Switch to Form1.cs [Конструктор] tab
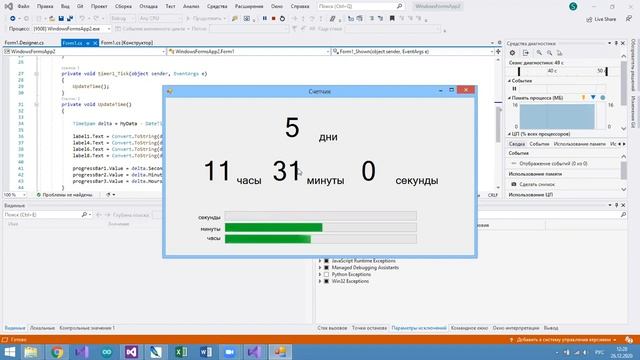640x360 pixels. pos(127,43)
